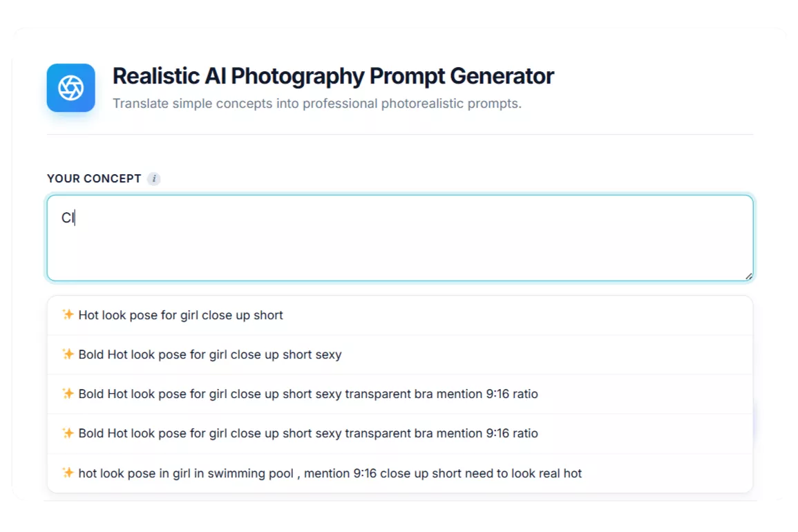This screenshot has height=532, width=798.
Task: Click the sparkle icon on the second suggestion
Action: [68, 354]
